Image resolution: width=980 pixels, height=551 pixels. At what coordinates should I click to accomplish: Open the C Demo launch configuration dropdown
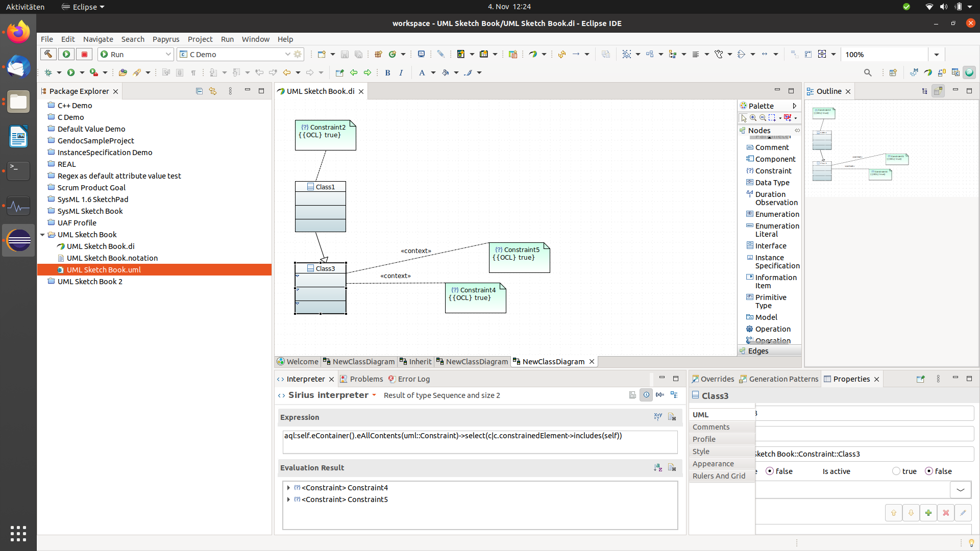(x=287, y=54)
